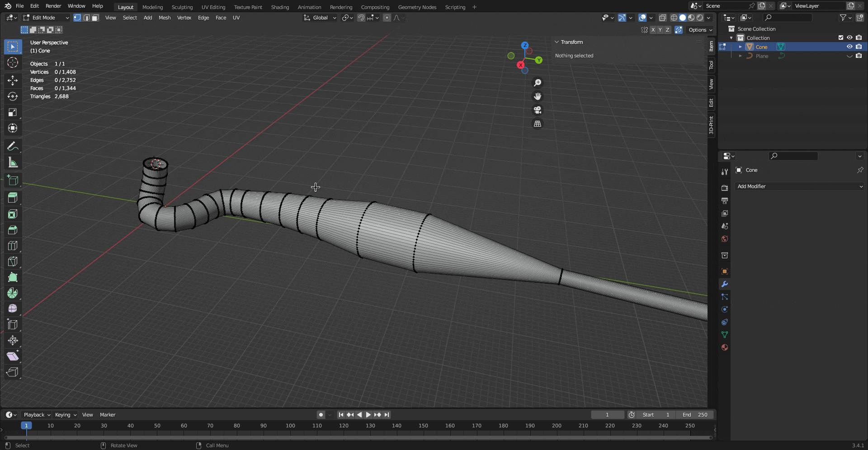Toggle auto keying record button

pyautogui.click(x=321, y=415)
